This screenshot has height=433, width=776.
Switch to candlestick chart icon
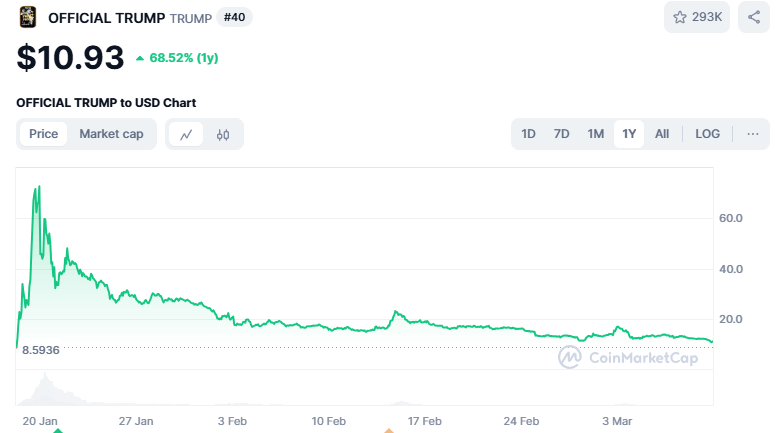(x=223, y=134)
